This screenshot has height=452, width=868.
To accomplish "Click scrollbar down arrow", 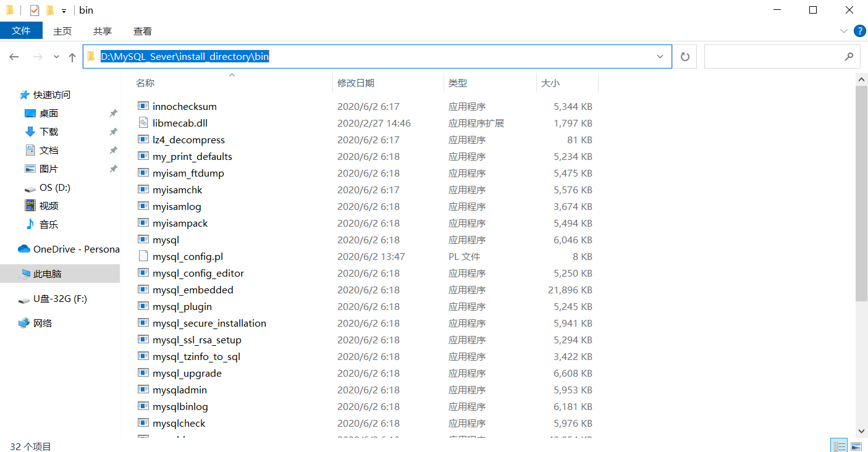I will pyautogui.click(x=862, y=431).
